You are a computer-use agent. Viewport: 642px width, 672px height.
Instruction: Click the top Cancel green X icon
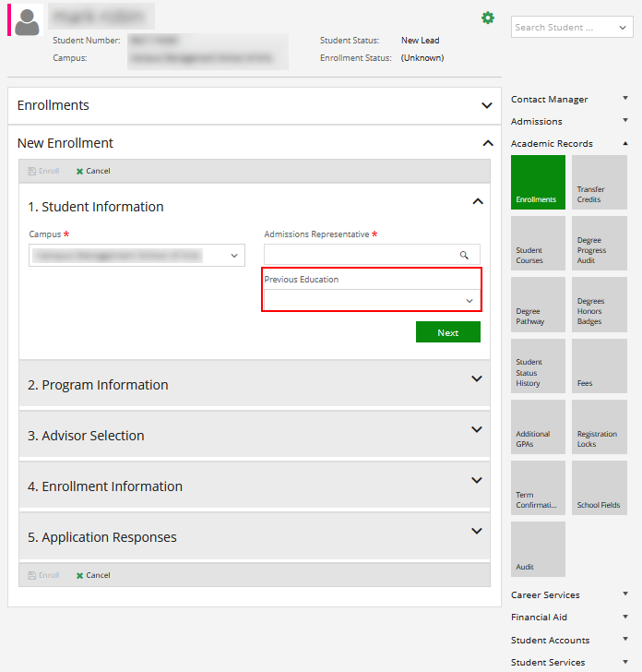(x=79, y=172)
